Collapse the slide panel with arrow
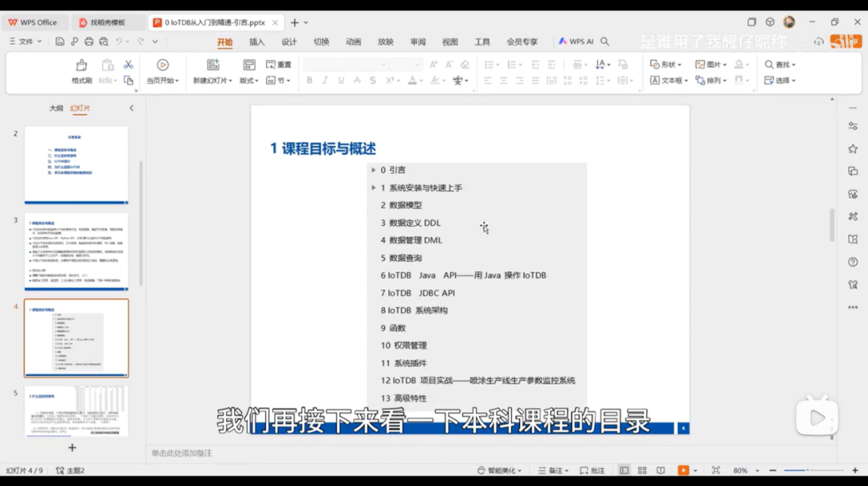 (132, 108)
